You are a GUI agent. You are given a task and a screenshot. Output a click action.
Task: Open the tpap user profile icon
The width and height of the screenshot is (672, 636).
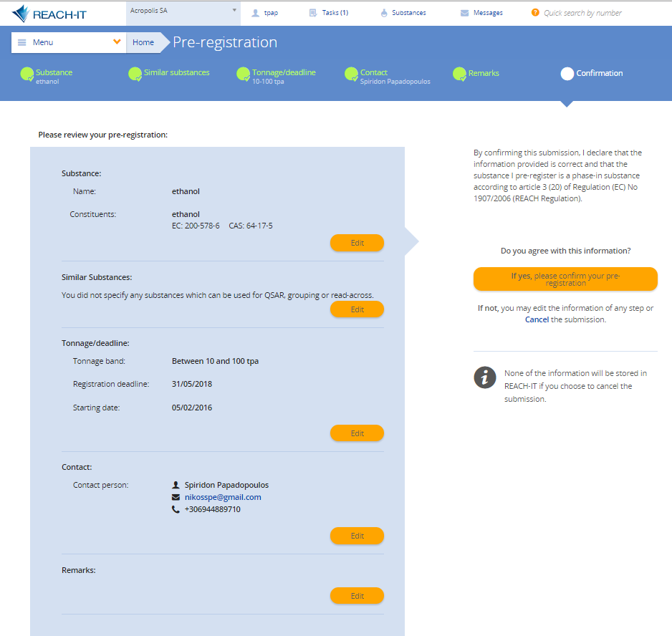coord(256,13)
